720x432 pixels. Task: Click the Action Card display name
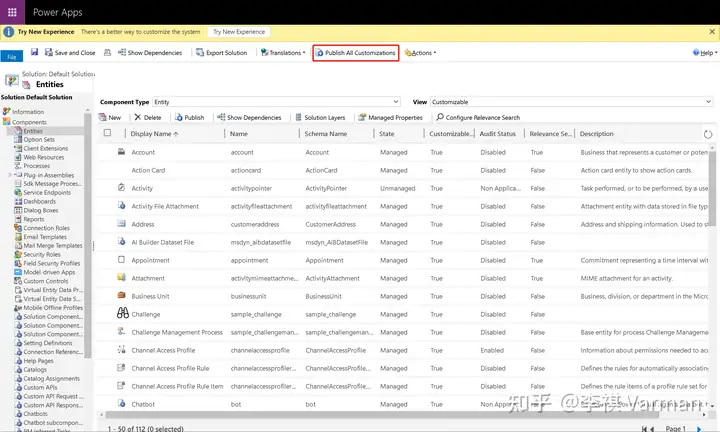(x=148, y=170)
